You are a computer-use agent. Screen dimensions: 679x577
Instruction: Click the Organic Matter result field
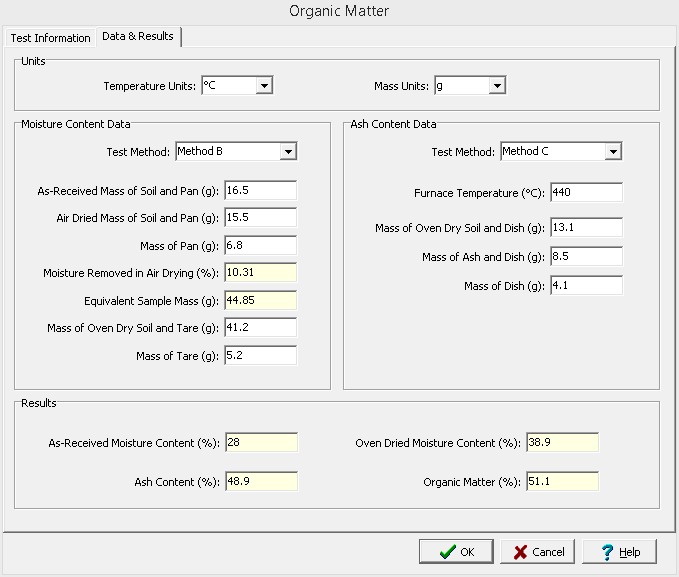click(561, 482)
